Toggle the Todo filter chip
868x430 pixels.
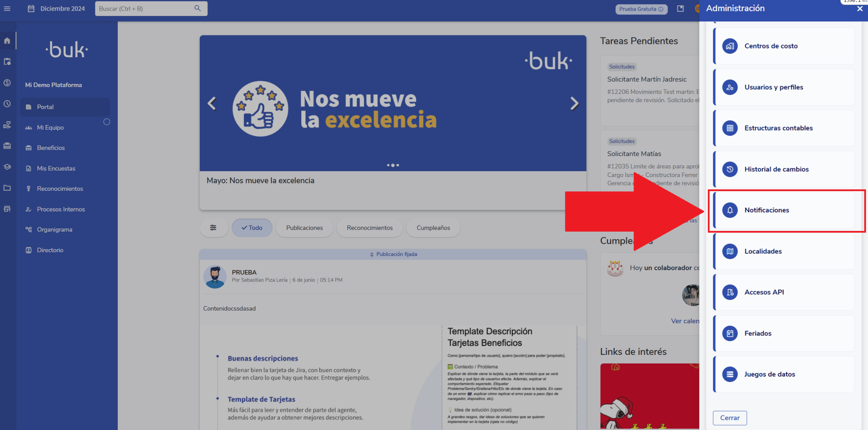(252, 228)
